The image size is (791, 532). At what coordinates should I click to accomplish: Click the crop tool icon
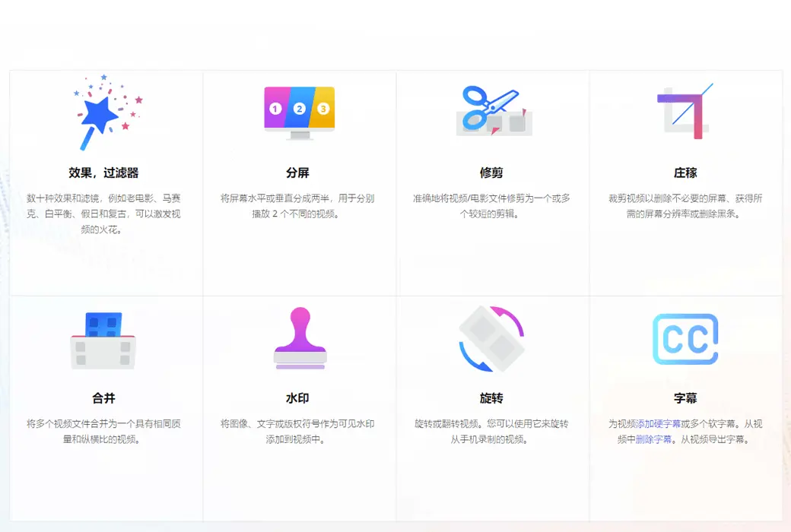(x=685, y=111)
